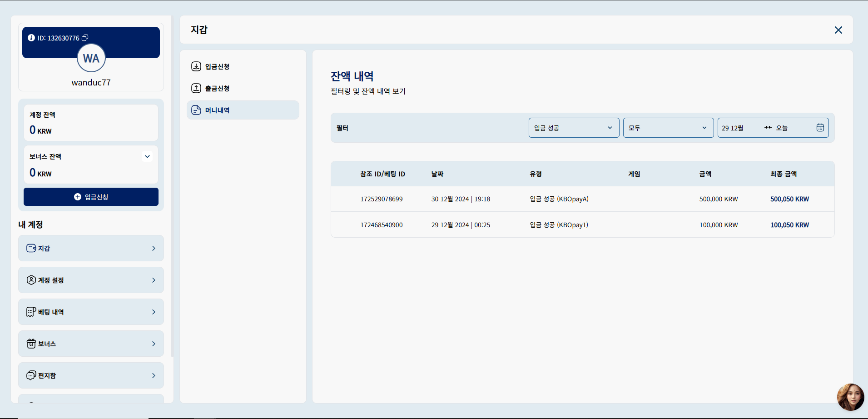
Task: Copy the account ID with copy icon
Action: click(x=85, y=38)
